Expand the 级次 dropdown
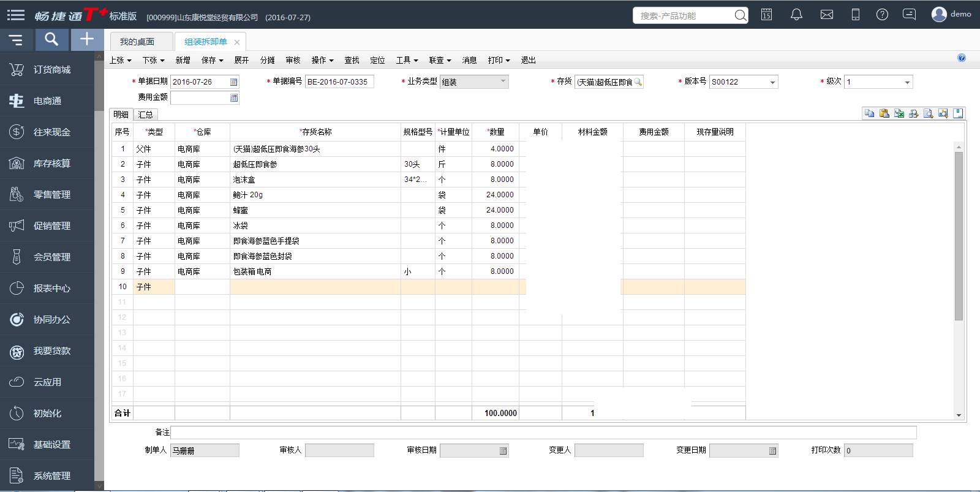 pos(907,82)
